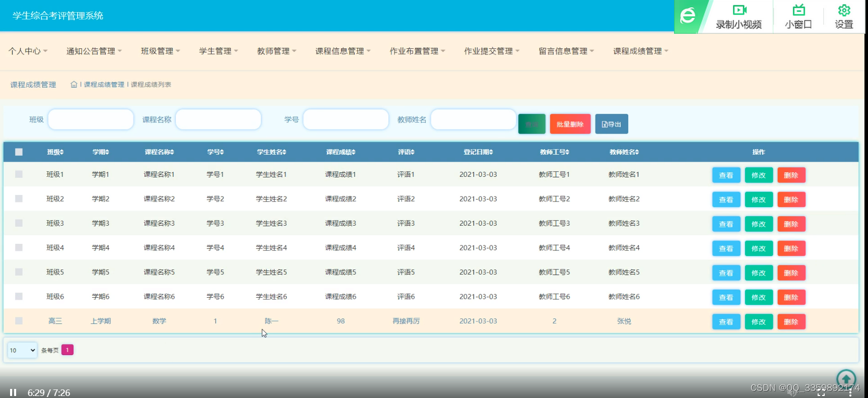Expand the 班级管理 menu
This screenshot has height=398, width=868.
click(160, 51)
